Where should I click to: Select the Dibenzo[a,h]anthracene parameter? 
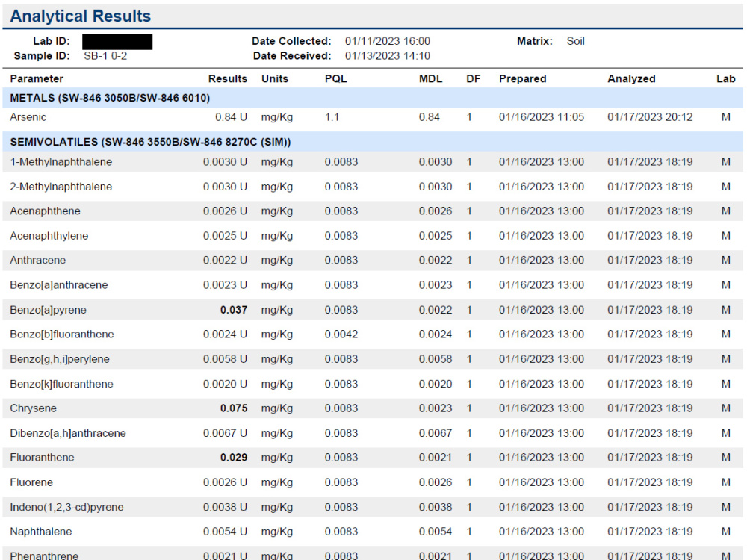point(68,433)
